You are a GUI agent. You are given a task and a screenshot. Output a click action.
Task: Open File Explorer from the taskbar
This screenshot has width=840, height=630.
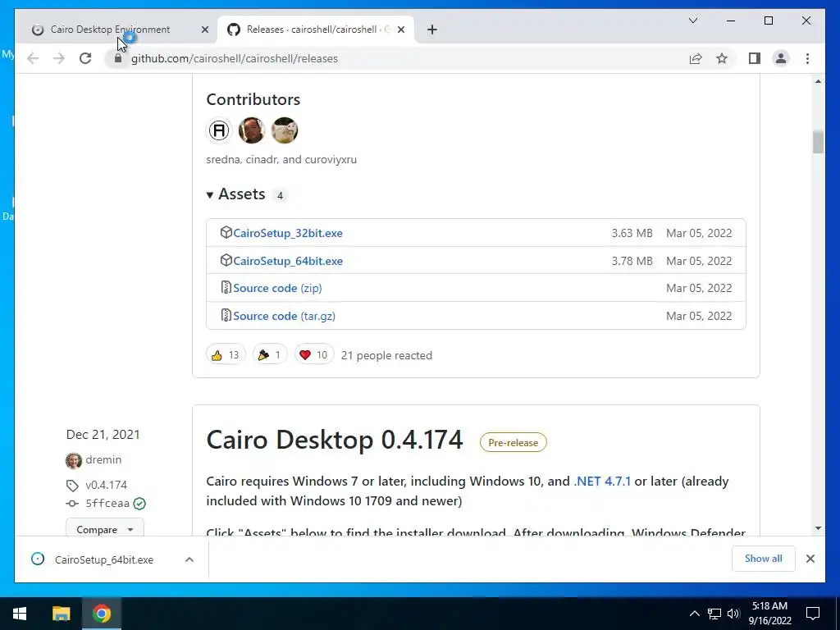coord(61,614)
